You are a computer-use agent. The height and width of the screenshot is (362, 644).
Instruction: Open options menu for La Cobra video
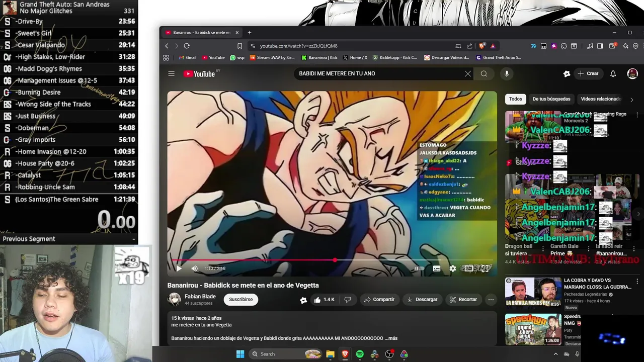tap(637, 281)
